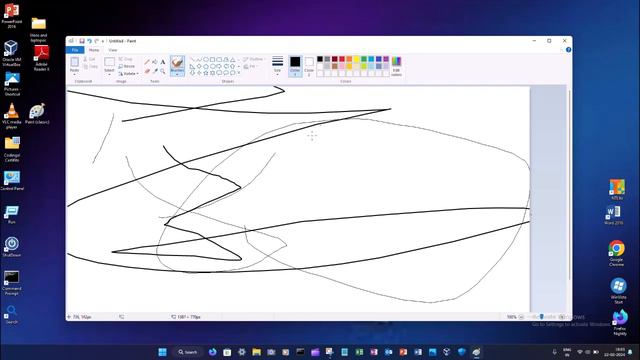Pick the five-point Star shape

206,73
